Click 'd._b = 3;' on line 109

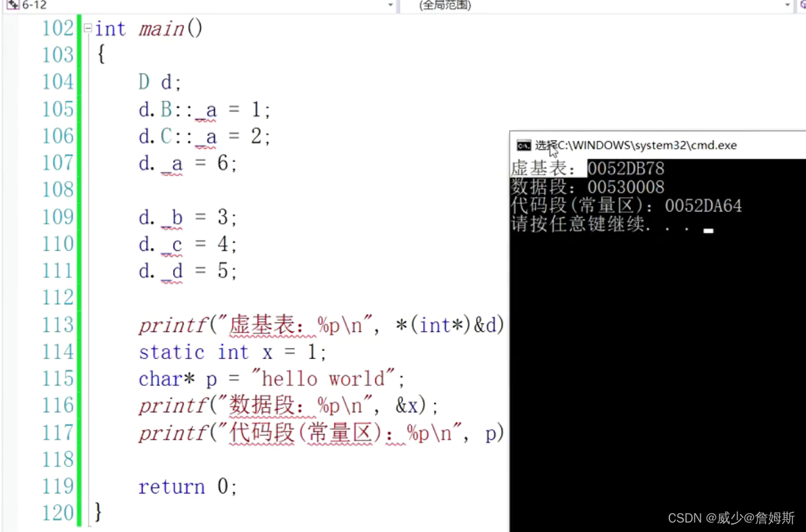187,218
